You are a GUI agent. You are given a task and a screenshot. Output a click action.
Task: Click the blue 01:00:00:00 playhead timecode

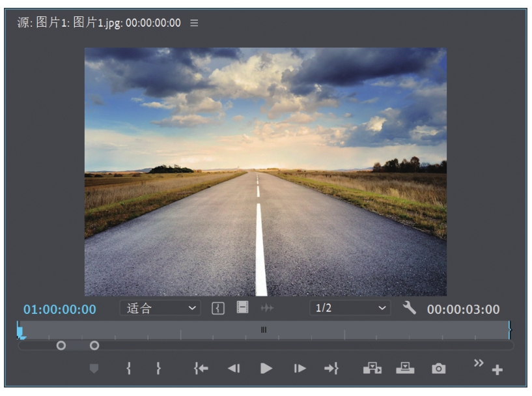coord(60,309)
